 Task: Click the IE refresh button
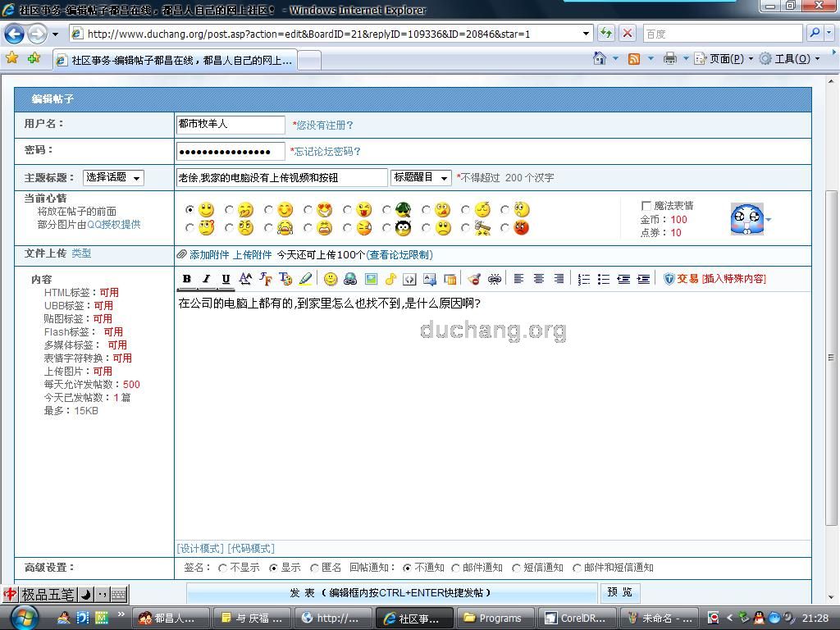coord(606,33)
